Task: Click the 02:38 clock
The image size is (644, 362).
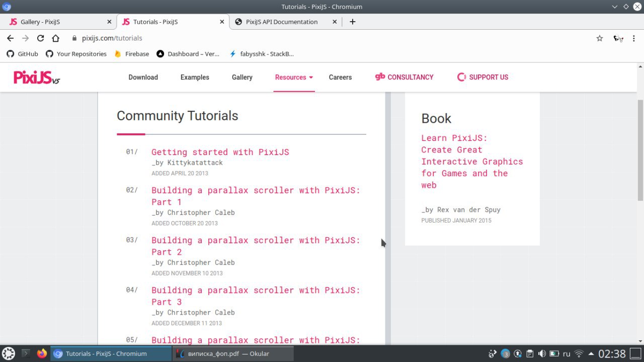Action: click(612, 354)
